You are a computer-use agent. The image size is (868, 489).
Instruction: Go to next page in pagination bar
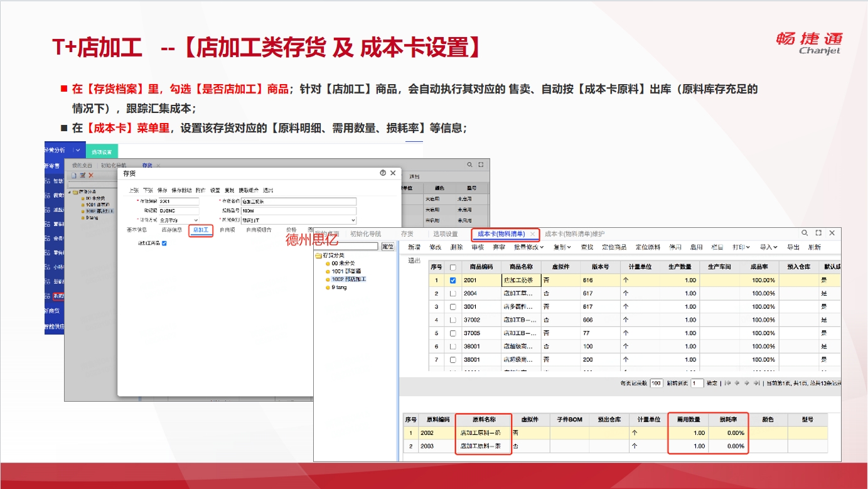[x=747, y=383]
